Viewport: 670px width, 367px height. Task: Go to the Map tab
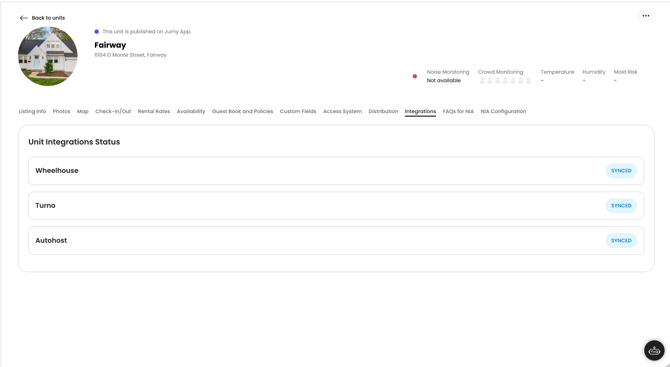[82, 112]
